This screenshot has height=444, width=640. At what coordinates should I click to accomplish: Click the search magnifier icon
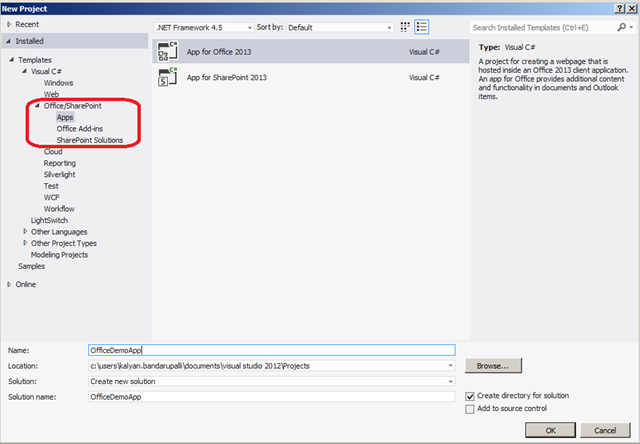click(621, 27)
